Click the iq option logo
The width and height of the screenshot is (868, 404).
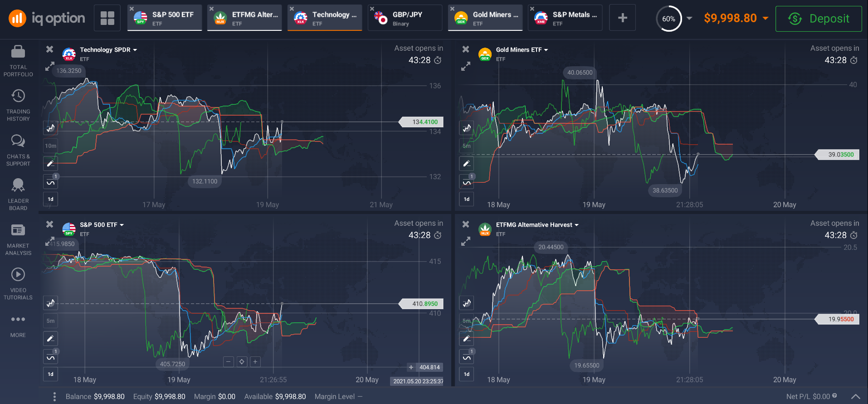(x=47, y=18)
